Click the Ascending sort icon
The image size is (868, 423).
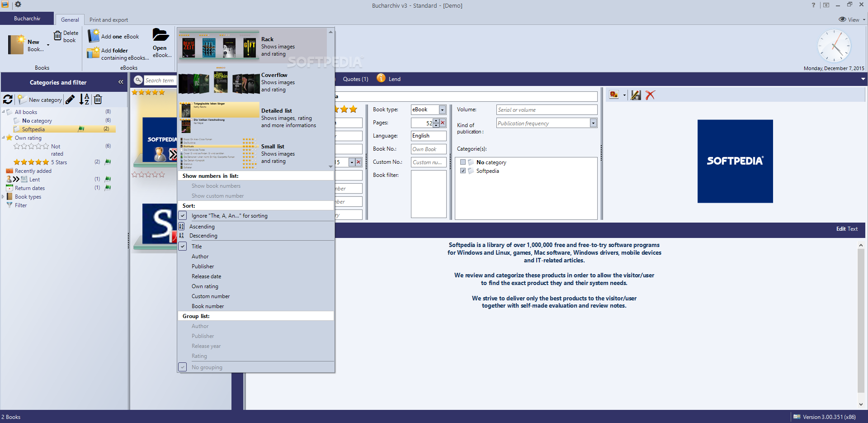pos(182,226)
